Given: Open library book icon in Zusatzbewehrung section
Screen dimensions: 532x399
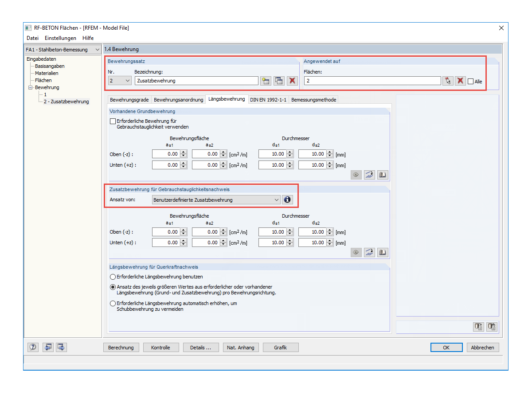Looking at the screenshot, I should pos(383,252).
